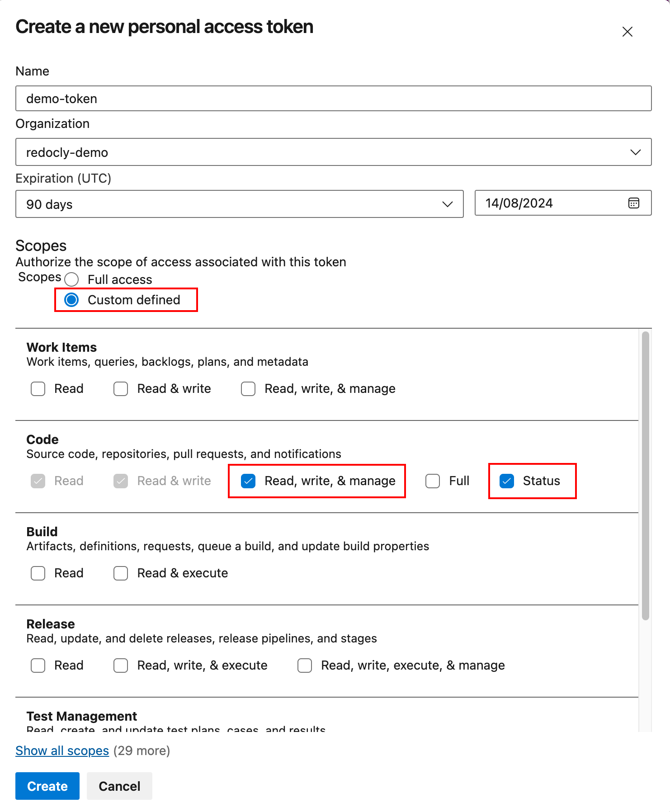The image size is (670, 812).
Task: Click the Create button
Action: point(47,786)
